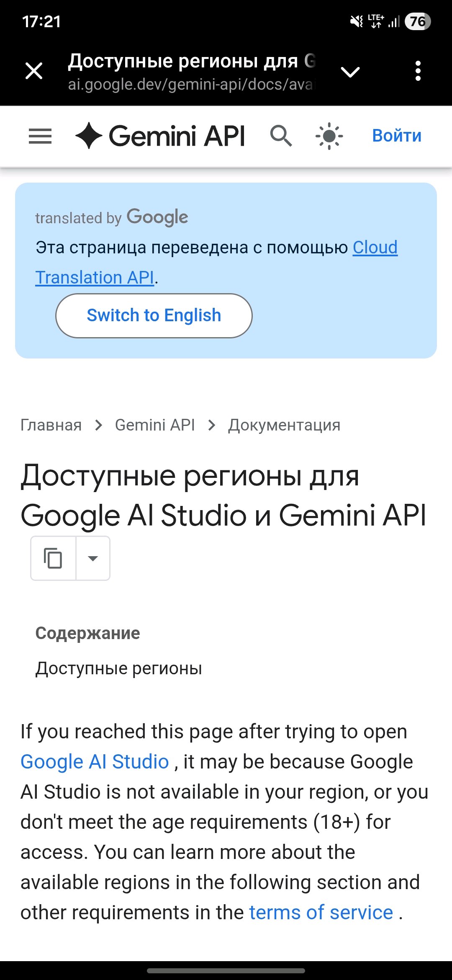Image resolution: width=452 pixels, height=980 pixels.
Task: Open the Gemini API breadcrumb item
Action: click(x=155, y=425)
